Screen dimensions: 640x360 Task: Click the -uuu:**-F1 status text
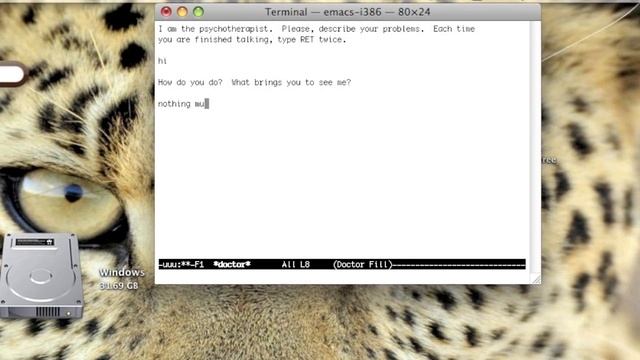(x=181, y=264)
